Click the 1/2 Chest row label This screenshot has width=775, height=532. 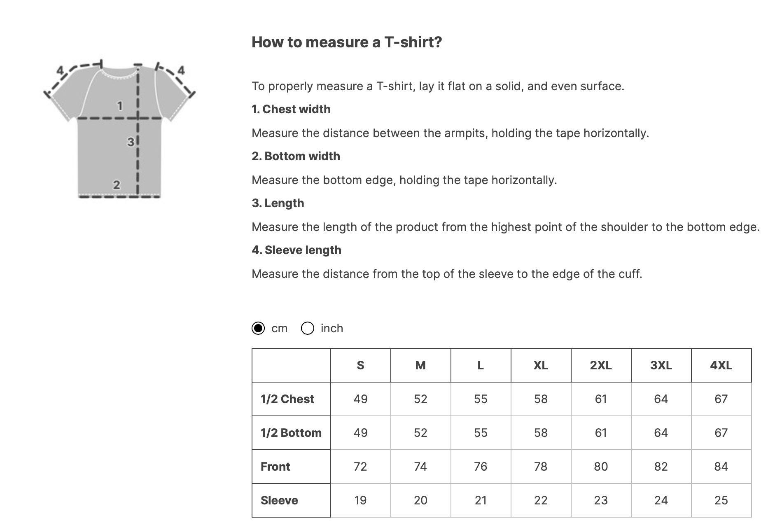click(x=287, y=399)
